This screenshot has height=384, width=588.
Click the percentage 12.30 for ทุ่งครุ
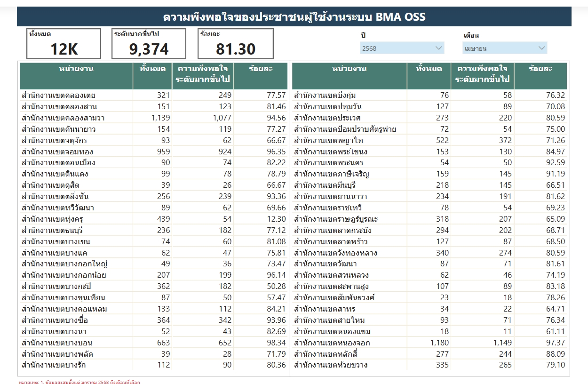276,219
